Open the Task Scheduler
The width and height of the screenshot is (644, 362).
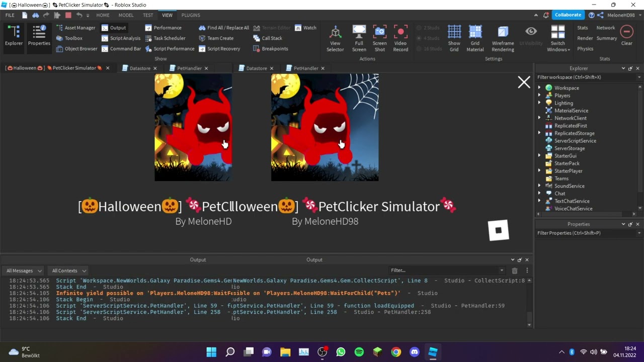[x=165, y=38]
